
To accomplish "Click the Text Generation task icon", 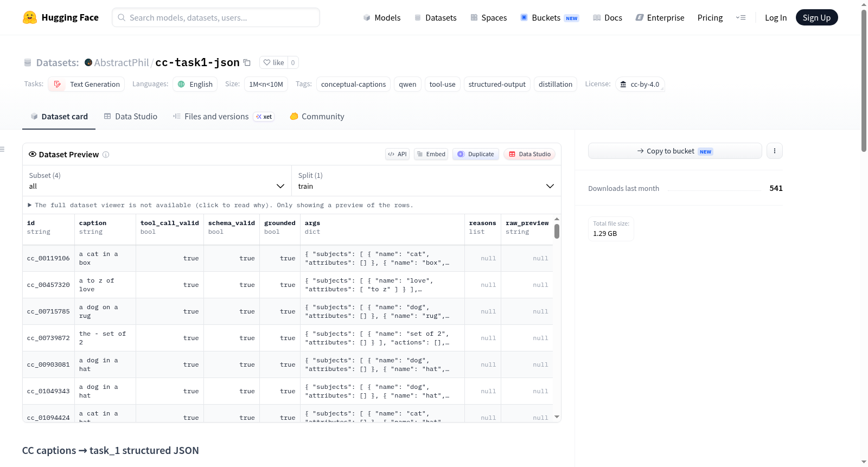I will (58, 84).
